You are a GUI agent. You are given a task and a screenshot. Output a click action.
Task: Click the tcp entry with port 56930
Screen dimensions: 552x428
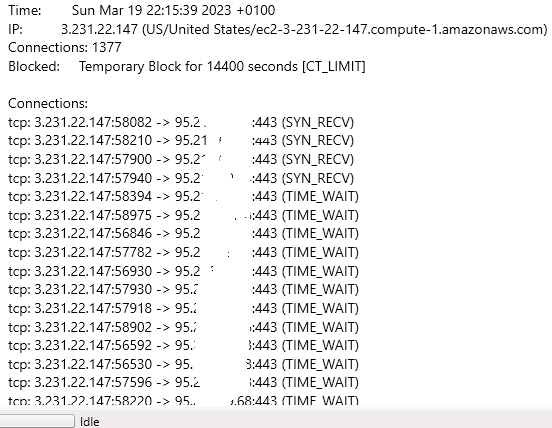(x=183, y=271)
